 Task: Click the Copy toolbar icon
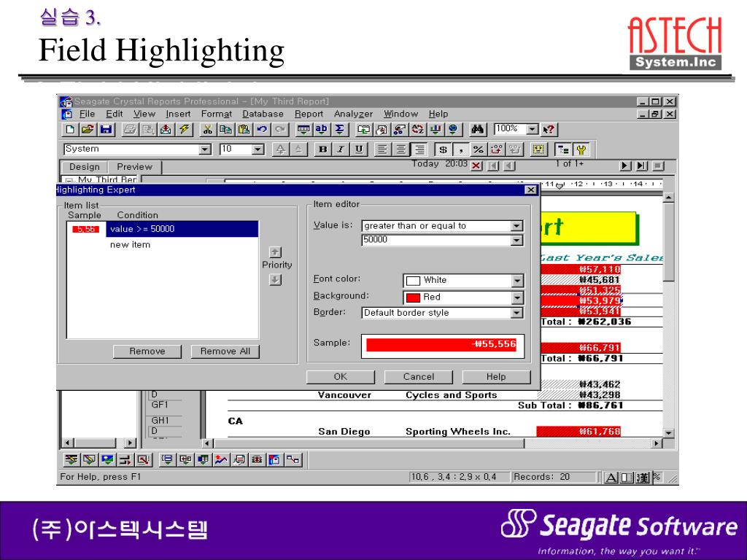point(225,130)
